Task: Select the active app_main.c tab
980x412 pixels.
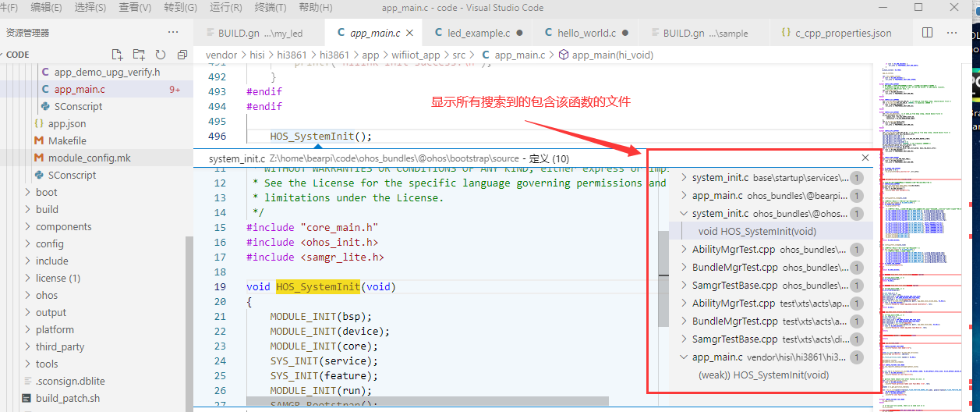Action: pos(374,33)
